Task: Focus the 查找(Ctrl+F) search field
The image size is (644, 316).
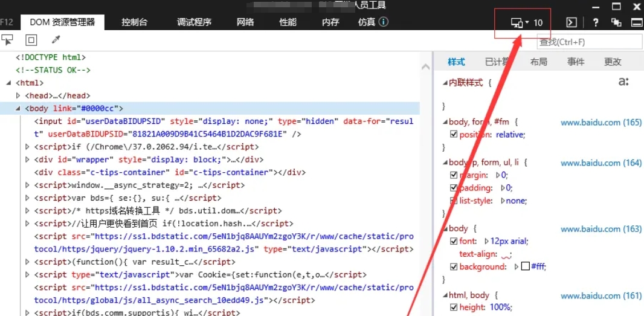Action: pyautogui.click(x=590, y=42)
